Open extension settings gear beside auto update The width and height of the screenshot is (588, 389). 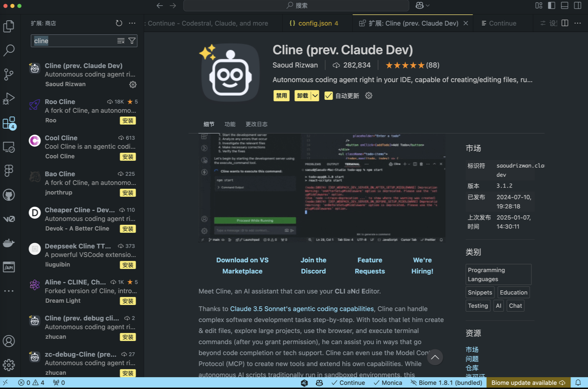pos(369,96)
